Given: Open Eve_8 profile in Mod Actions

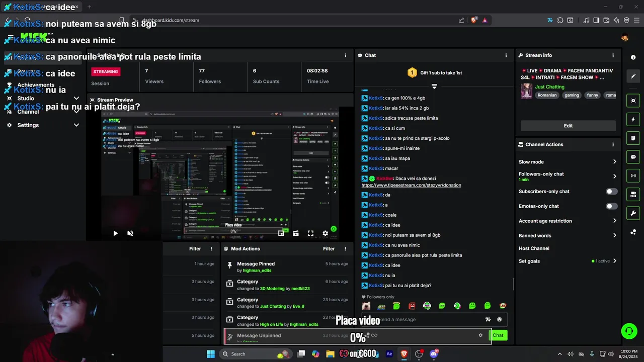Looking at the screenshot, I should pos(298,306).
